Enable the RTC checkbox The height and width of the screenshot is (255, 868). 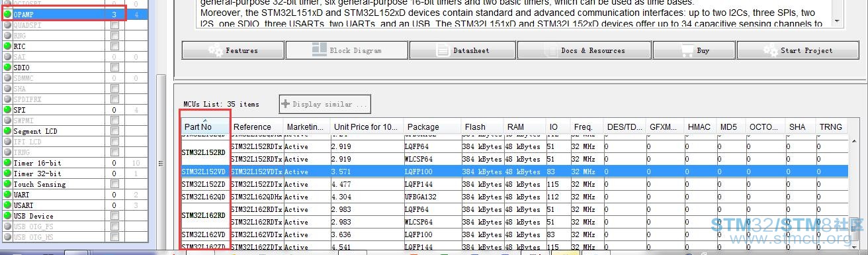115,46
